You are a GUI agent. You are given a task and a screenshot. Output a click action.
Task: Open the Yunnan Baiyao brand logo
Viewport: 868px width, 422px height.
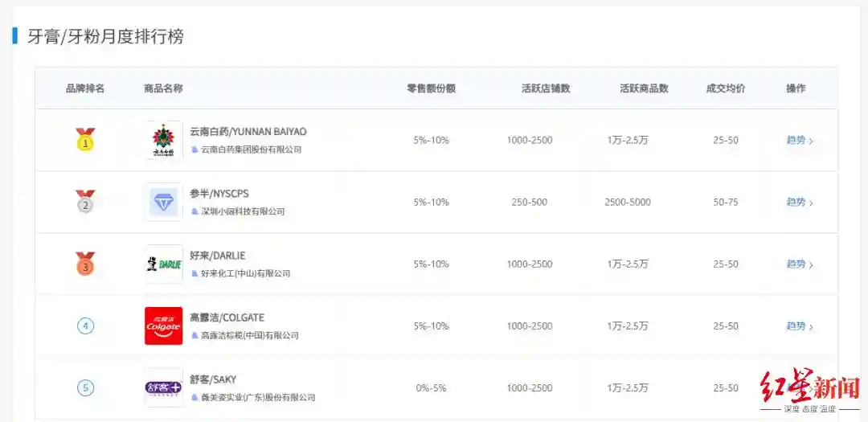click(x=164, y=141)
